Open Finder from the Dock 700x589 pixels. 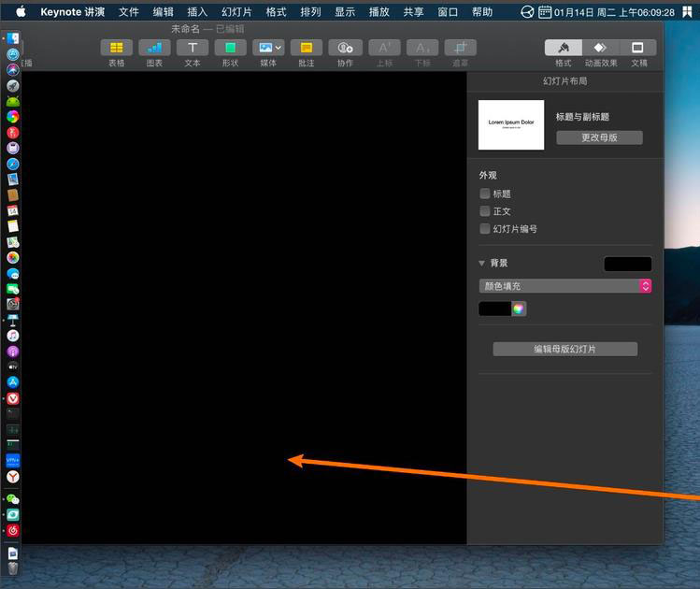click(13, 38)
